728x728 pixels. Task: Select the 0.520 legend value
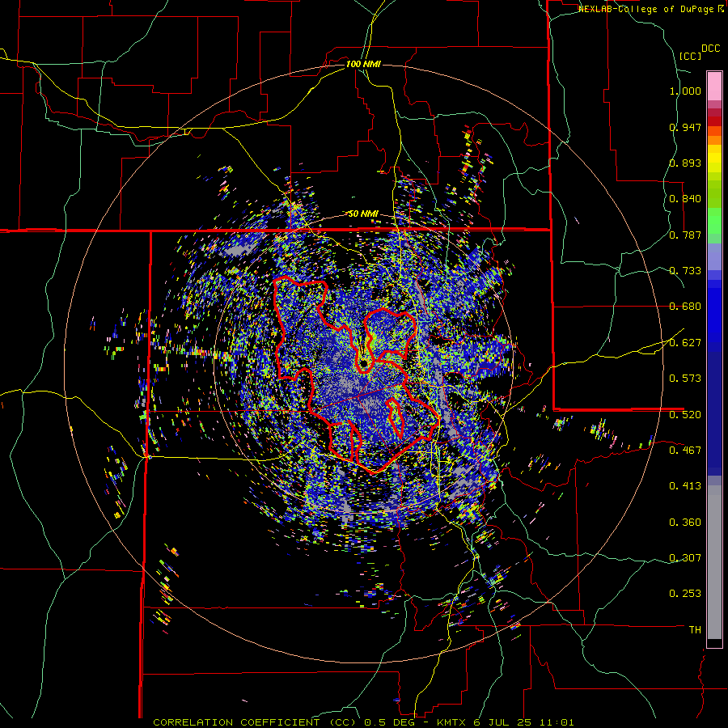685,415
